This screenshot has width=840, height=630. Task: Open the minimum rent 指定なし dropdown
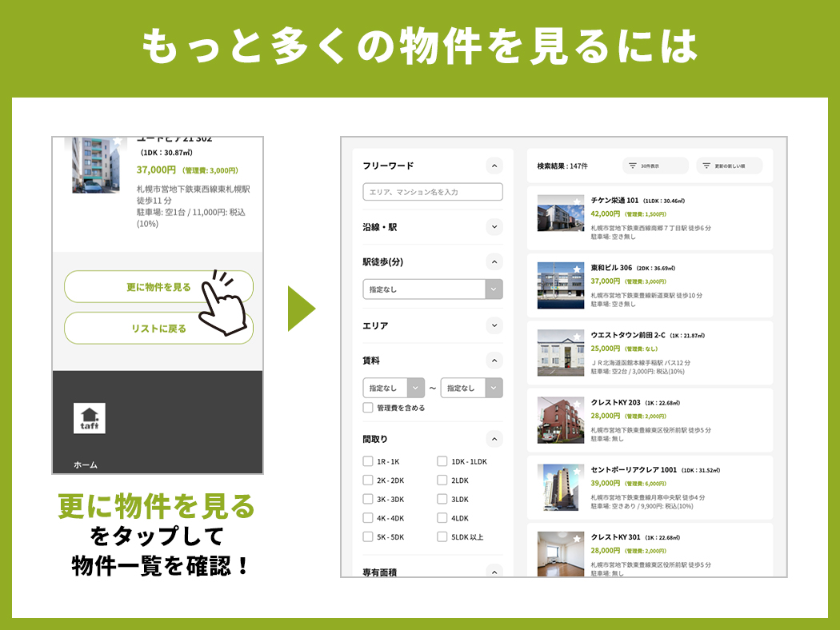pyautogui.click(x=394, y=388)
